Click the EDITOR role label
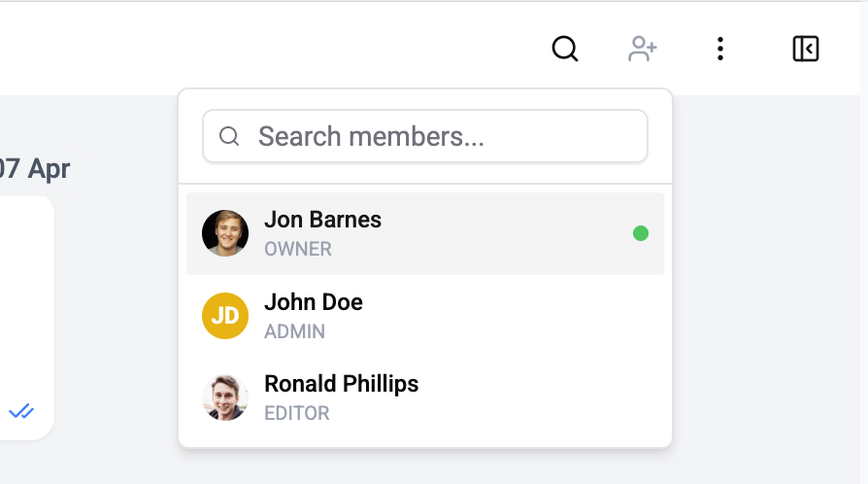 click(297, 413)
